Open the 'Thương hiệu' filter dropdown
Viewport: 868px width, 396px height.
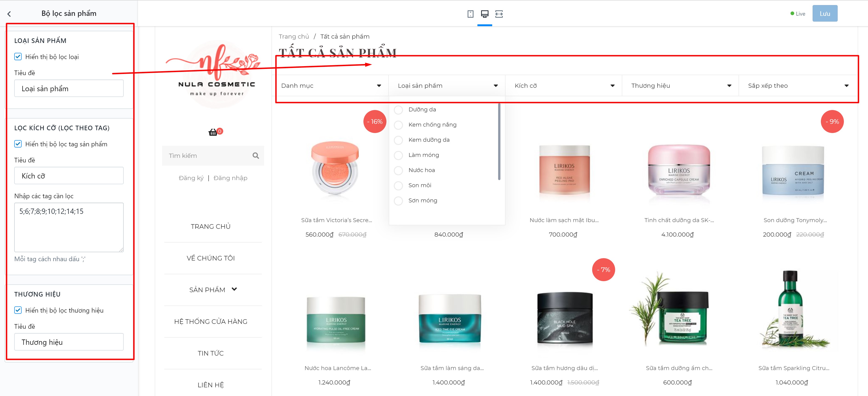coord(680,85)
